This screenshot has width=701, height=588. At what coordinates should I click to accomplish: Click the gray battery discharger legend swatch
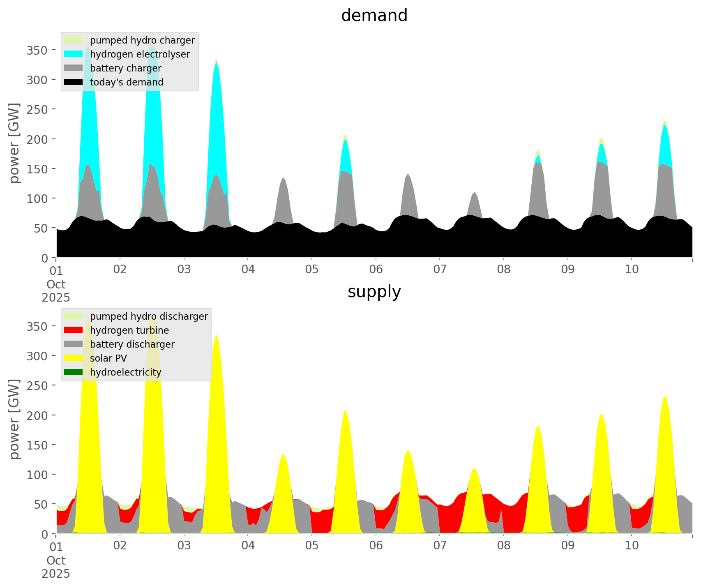pos(74,344)
